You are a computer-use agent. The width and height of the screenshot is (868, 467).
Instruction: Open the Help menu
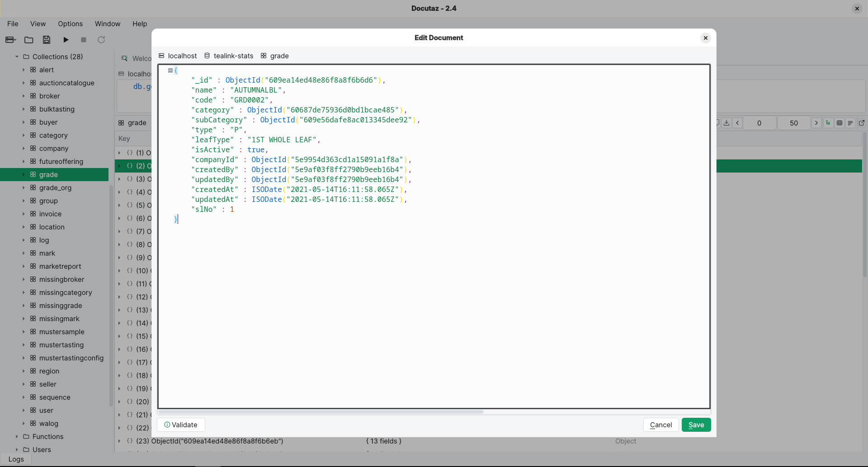[x=140, y=23]
